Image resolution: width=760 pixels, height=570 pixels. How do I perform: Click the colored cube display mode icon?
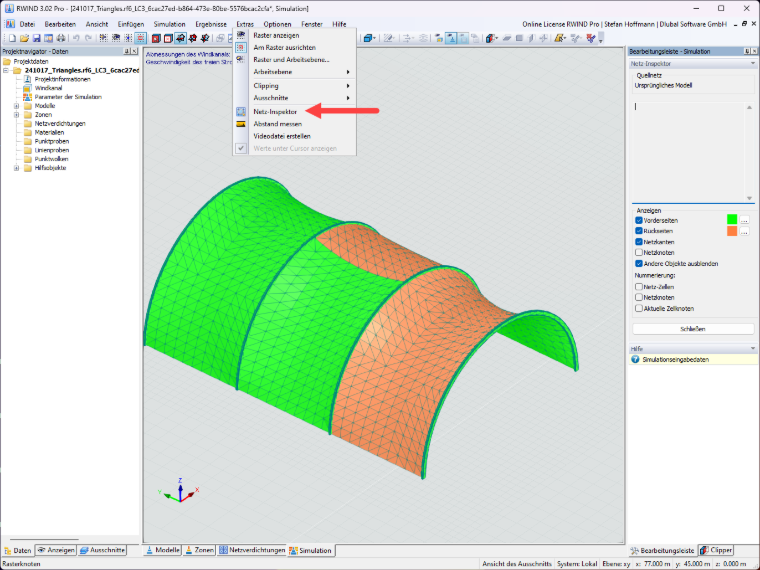[491, 38]
